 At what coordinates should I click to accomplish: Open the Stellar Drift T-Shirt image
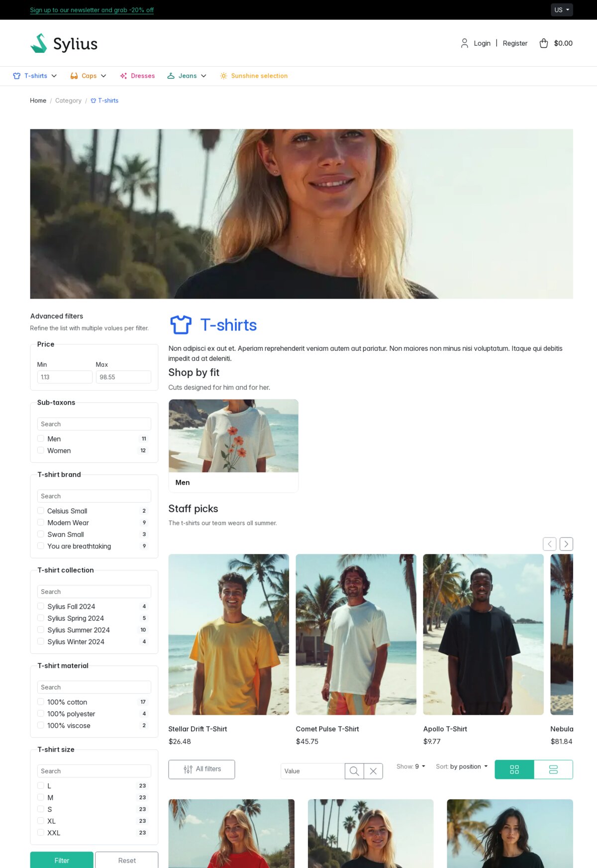229,635
